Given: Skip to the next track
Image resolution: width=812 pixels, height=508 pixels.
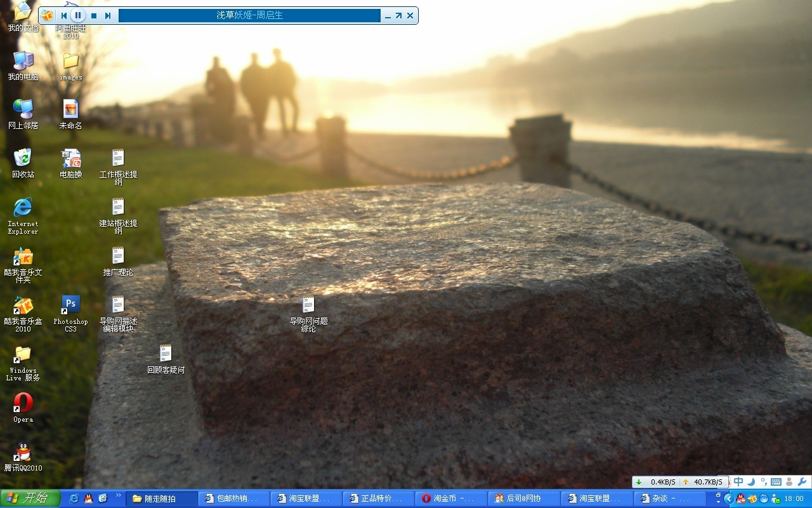Looking at the screenshot, I should coord(108,15).
